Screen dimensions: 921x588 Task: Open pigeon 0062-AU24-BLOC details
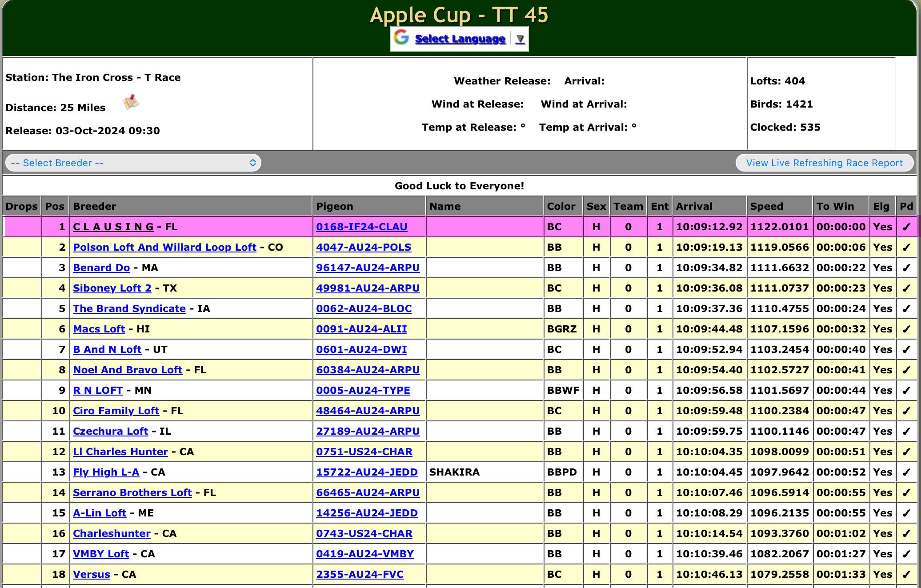[364, 308]
